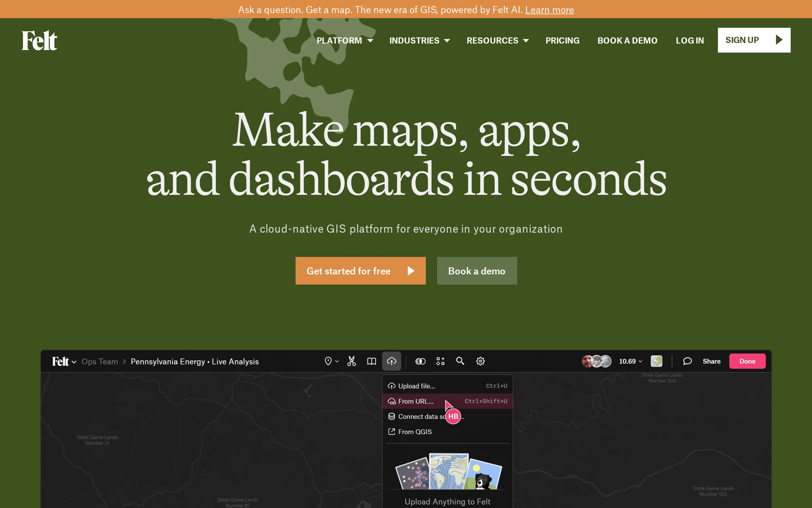Open the Resources dropdown
This screenshot has width=812, height=508.
tap(498, 41)
